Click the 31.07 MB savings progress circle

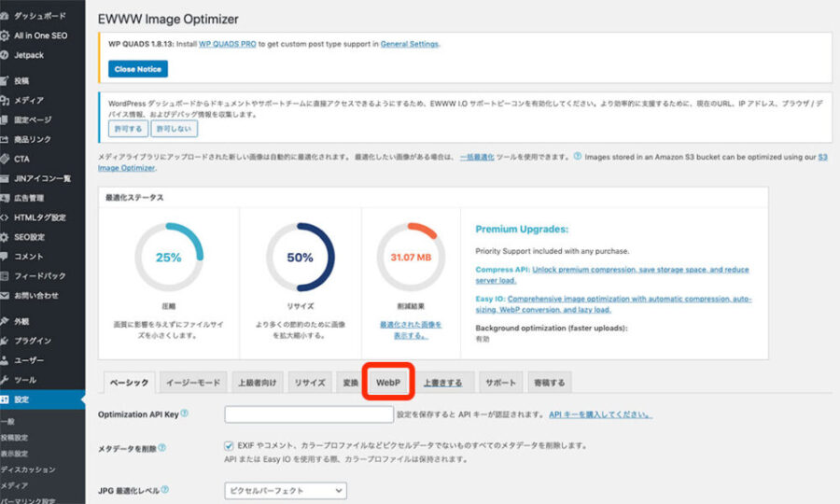click(411, 257)
